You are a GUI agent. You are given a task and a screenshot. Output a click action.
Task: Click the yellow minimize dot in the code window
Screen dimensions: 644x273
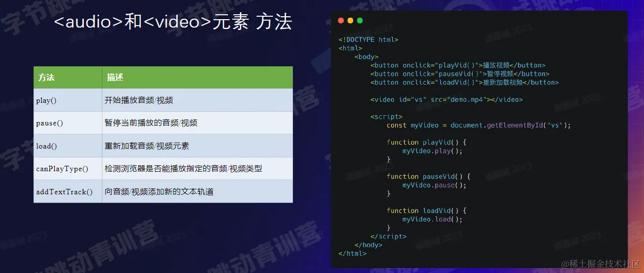pos(351,21)
